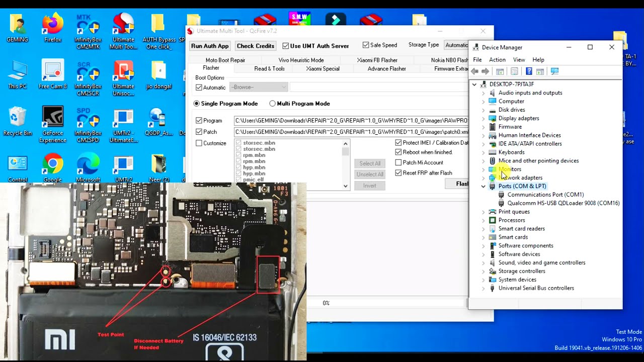Open the Firefox desktop shortcut

click(x=53, y=28)
